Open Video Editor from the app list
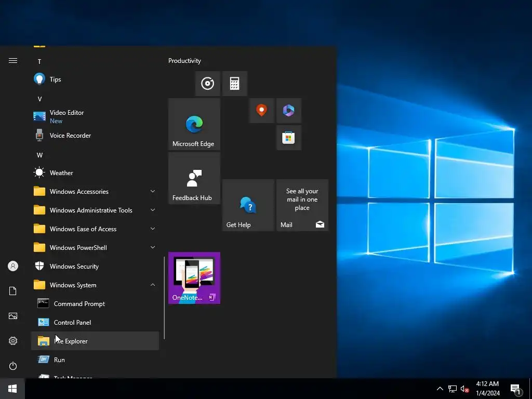 tap(95, 116)
